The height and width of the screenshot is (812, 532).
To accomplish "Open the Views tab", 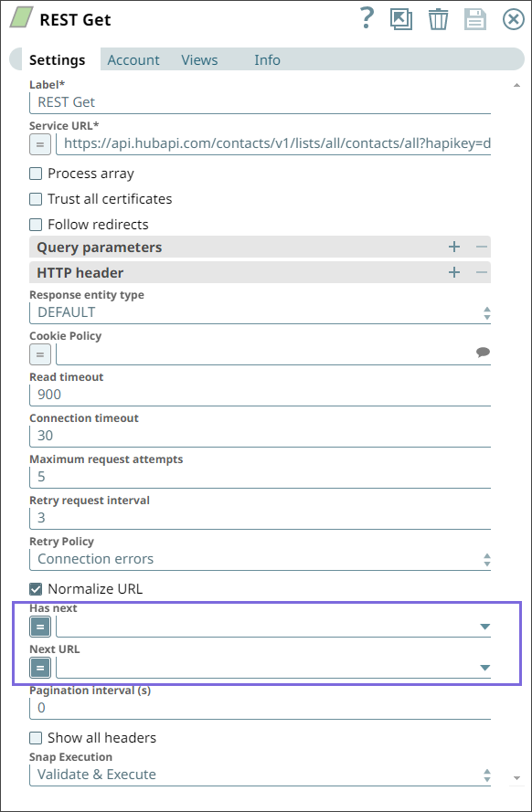I will pyautogui.click(x=199, y=59).
